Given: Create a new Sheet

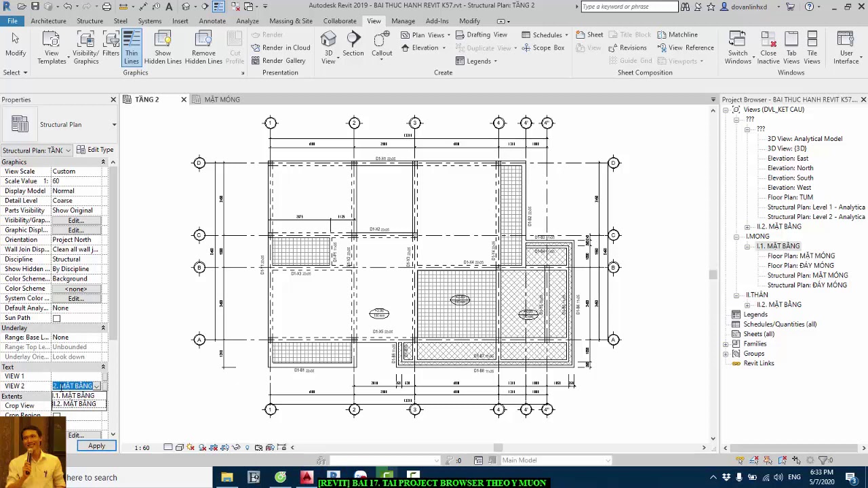Looking at the screenshot, I should click(589, 35).
